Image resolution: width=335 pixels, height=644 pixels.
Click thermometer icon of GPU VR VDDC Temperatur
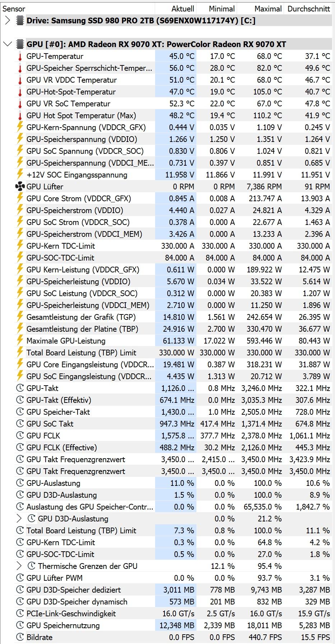(x=20, y=80)
